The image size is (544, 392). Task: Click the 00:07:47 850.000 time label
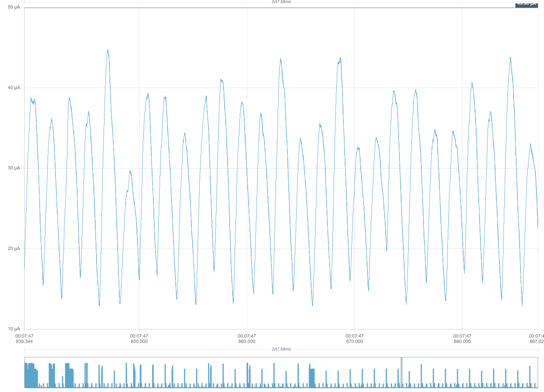(139, 339)
